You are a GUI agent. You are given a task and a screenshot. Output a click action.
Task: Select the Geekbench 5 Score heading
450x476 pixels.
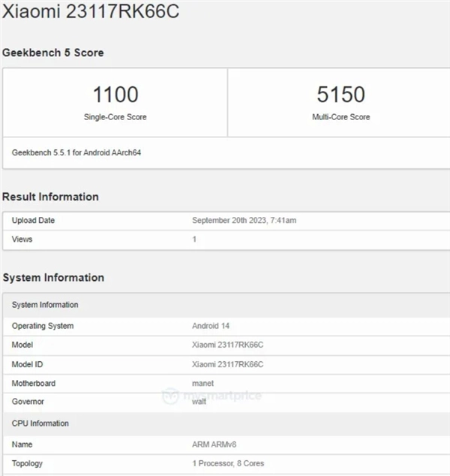pos(53,53)
